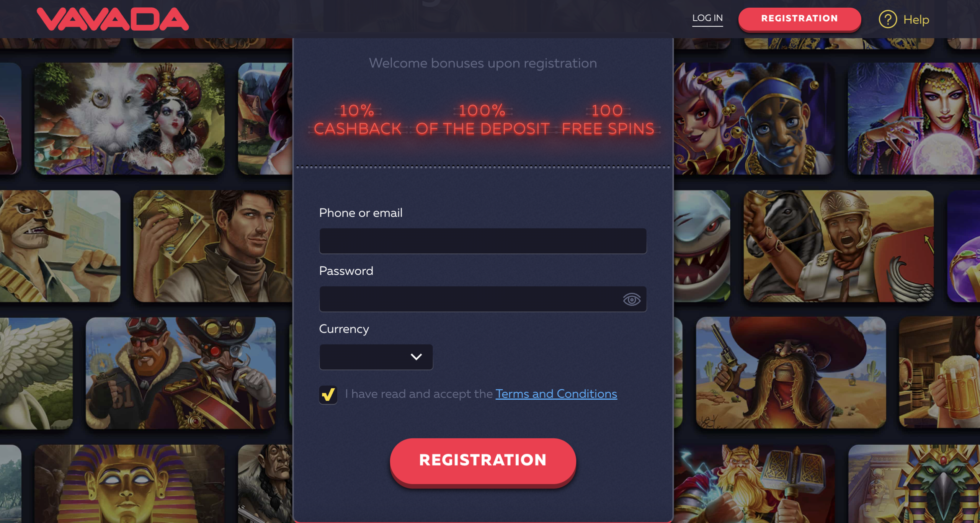The image size is (980, 523).
Task: Focus the Phone or email field
Action: point(483,241)
